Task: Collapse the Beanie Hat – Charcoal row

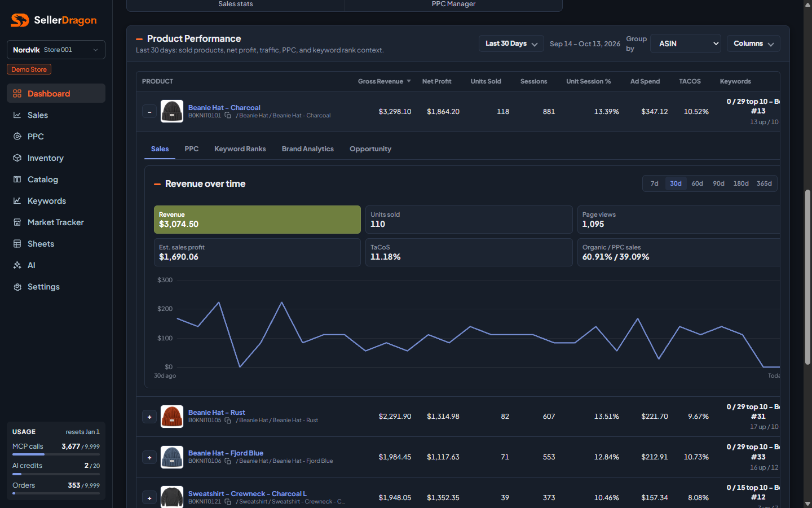Action: point(149,112)
